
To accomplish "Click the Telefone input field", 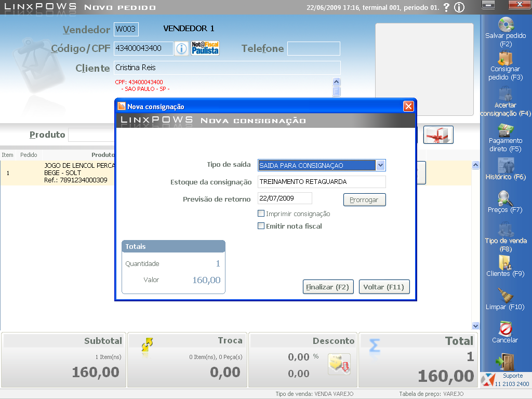I will click(x=313, y=48).
